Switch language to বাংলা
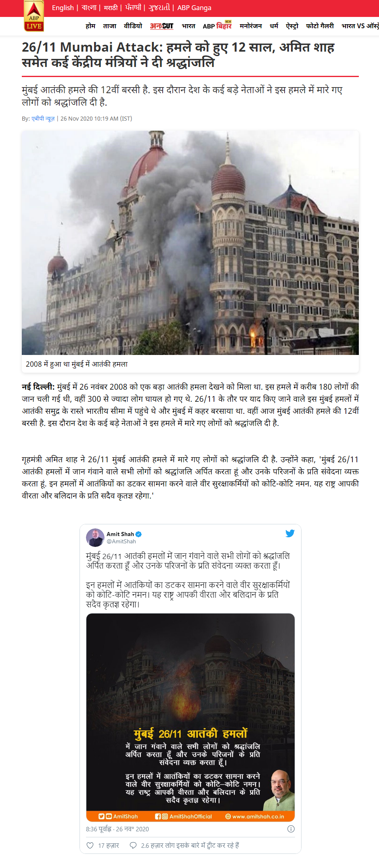The image size is (379, 868). [89, 8]
